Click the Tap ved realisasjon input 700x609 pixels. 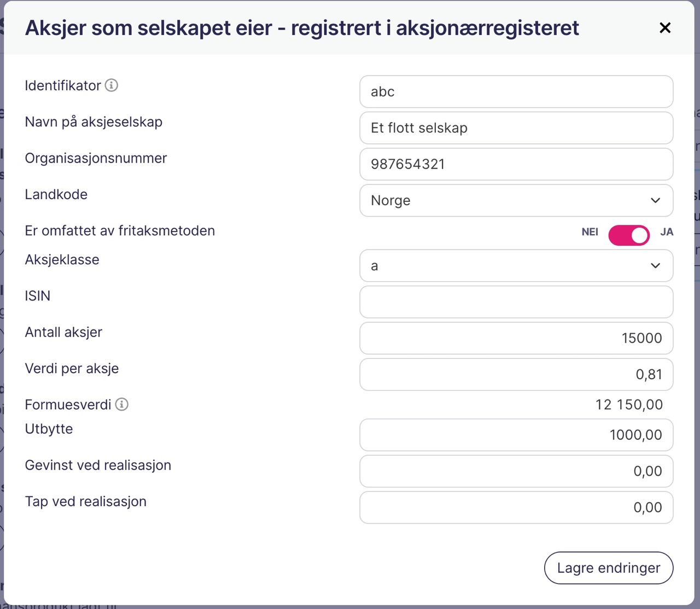click(516, 507)
